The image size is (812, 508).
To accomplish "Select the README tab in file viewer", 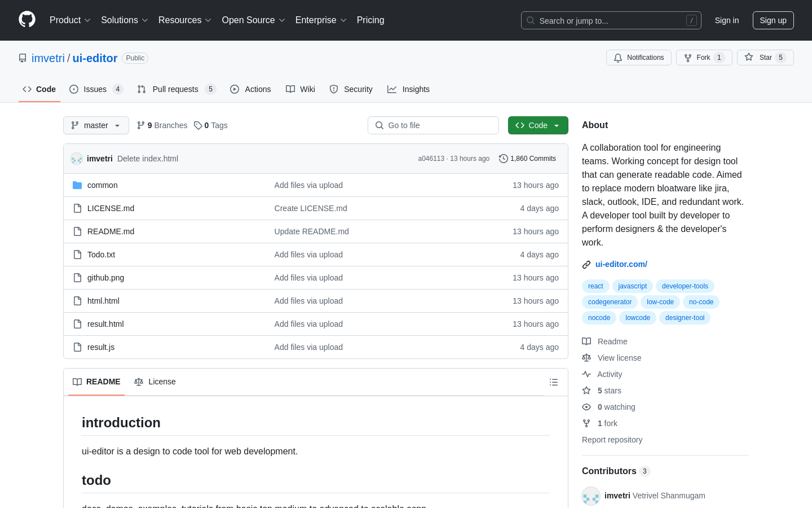I will click(x=96, y=382).
